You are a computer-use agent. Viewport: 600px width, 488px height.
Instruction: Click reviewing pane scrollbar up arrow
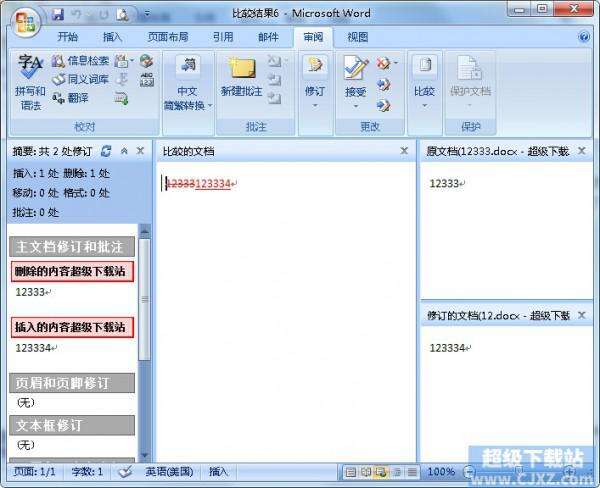[x=145, y=230]
